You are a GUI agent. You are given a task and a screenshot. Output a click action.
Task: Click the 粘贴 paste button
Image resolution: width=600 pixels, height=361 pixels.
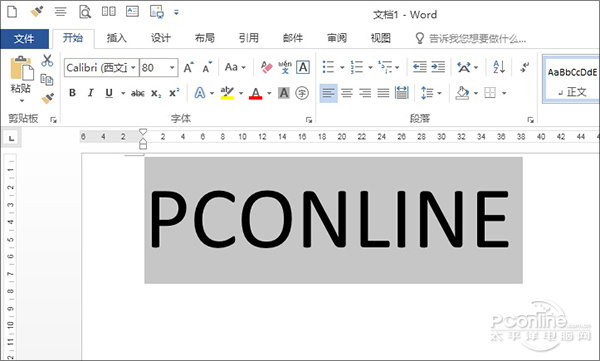[21, 75]
